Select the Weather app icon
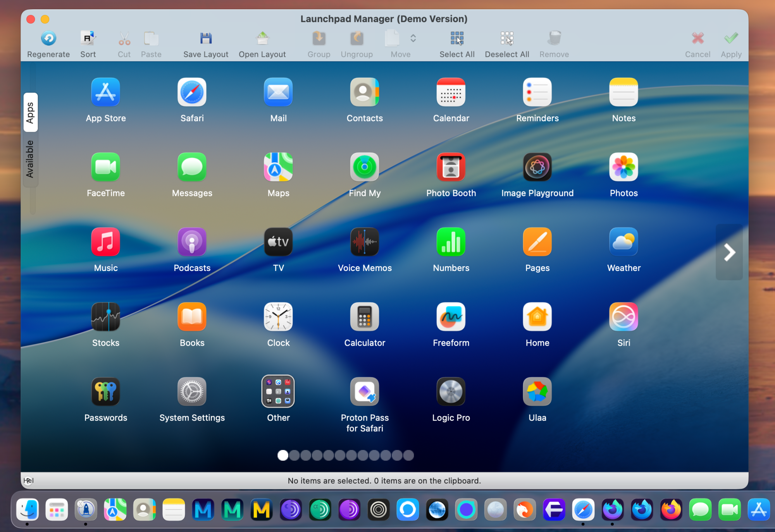This screenshot has width=775, height=532. [623, 242]
